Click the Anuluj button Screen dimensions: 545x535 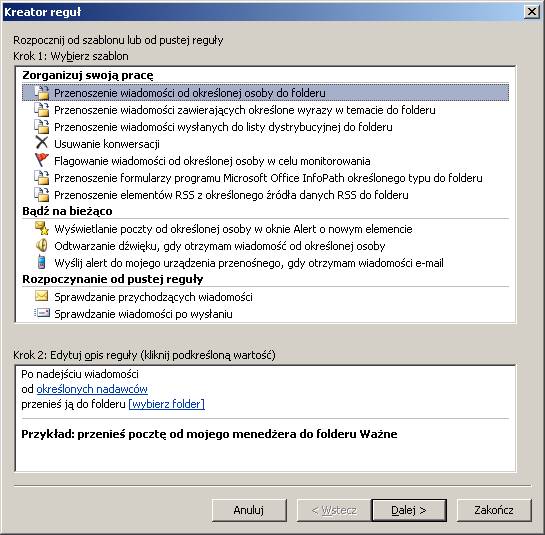coord(249,510)
